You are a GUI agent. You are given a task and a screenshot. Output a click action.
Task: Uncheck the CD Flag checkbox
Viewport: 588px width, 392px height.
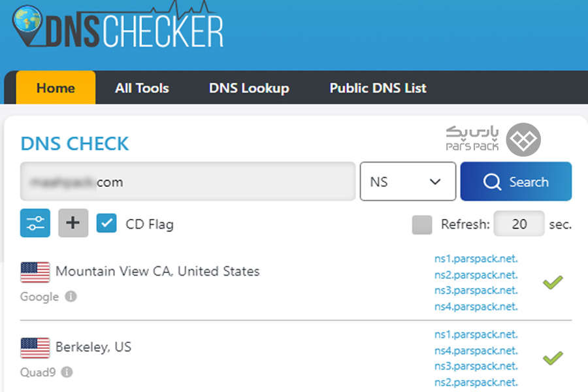tap(106, 223)
